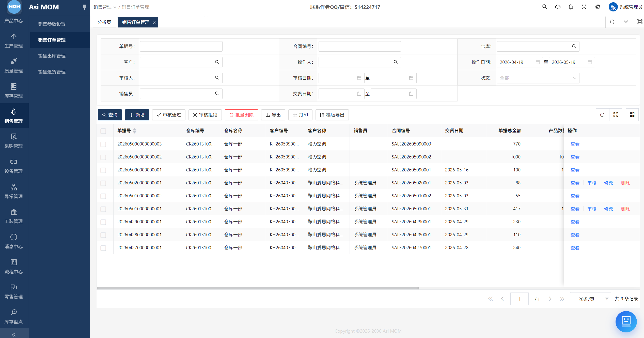Check row 202604280000000001
This screenshot has width=644, height=338.
tap(103, 235)
